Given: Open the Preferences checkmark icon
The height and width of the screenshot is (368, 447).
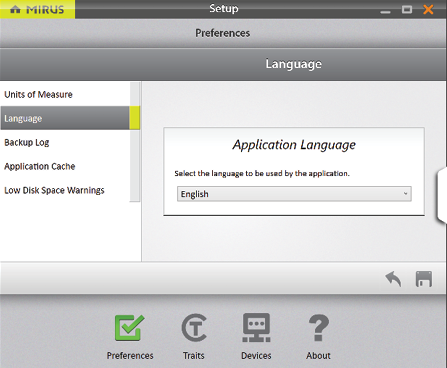Looking at the screenshot, I should point(130,328).
